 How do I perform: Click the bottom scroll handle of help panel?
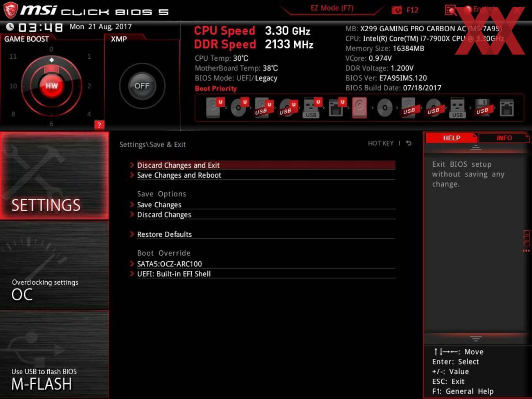(476, 338)
